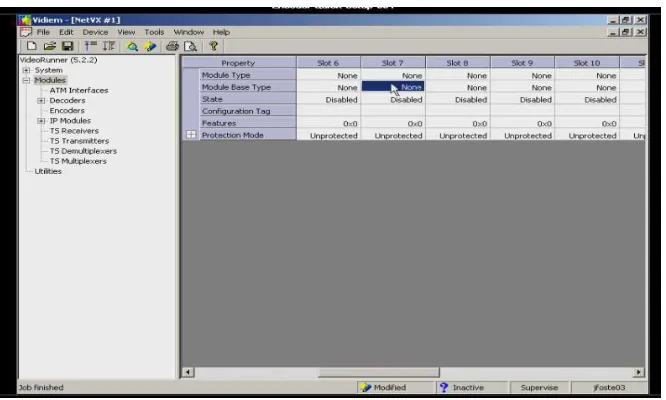
Task: Click the New document toolbar icon
Action: [31, 46]
